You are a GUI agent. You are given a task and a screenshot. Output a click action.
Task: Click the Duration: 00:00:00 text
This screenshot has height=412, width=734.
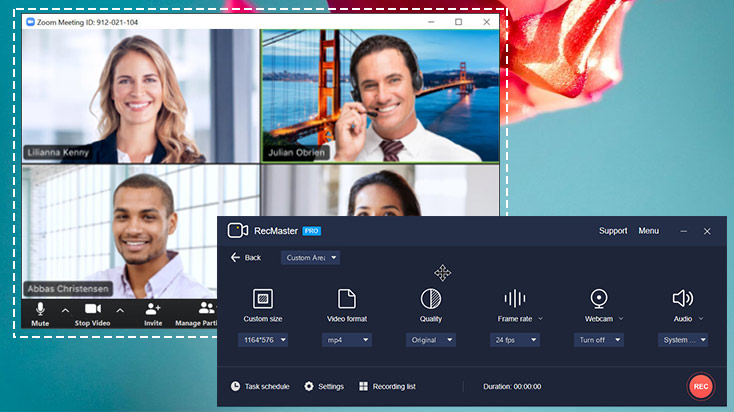(x=512, y=386)
